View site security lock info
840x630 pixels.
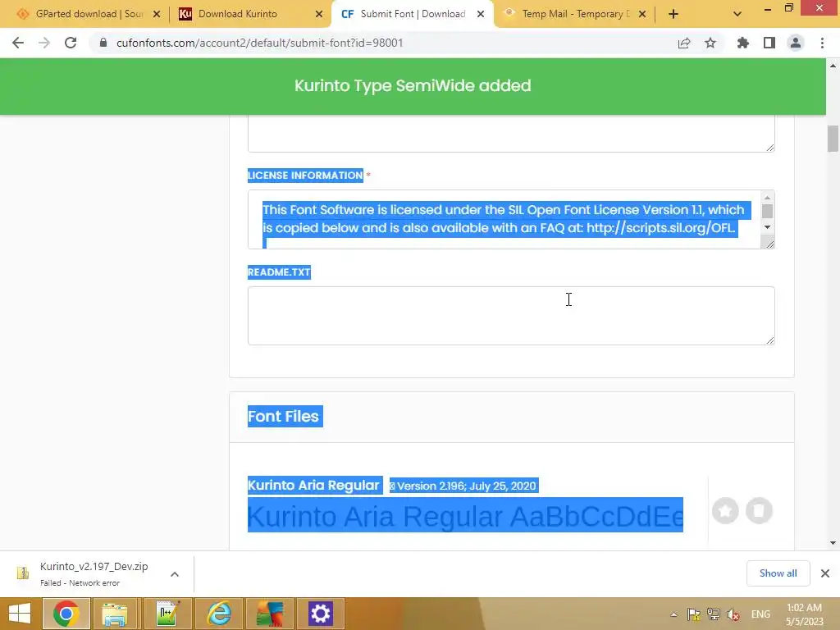[103, 43]
